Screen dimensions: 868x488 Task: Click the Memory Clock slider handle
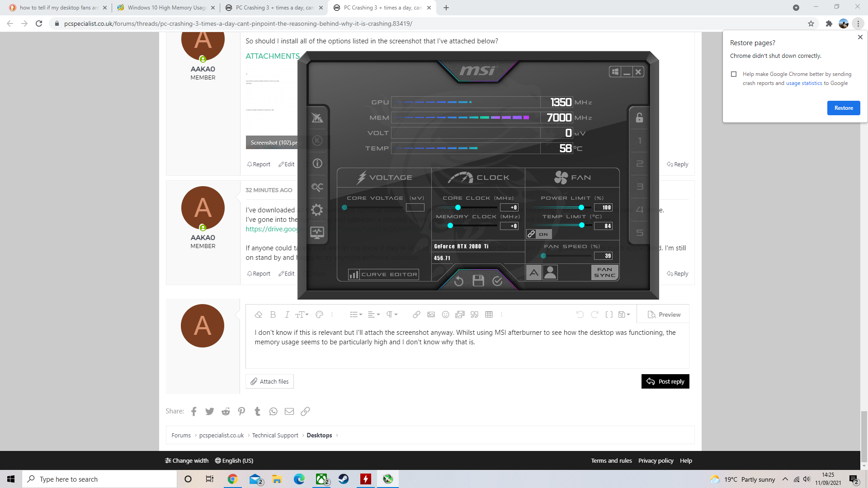click(450, 225)
